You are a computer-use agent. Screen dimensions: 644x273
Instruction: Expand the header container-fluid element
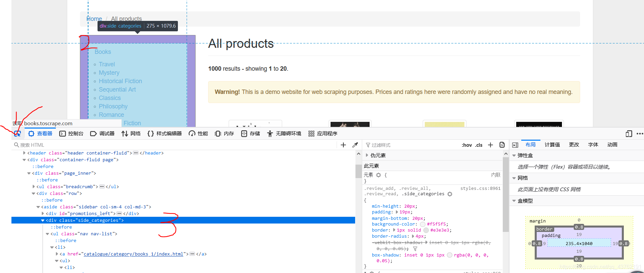coord(24,153)
